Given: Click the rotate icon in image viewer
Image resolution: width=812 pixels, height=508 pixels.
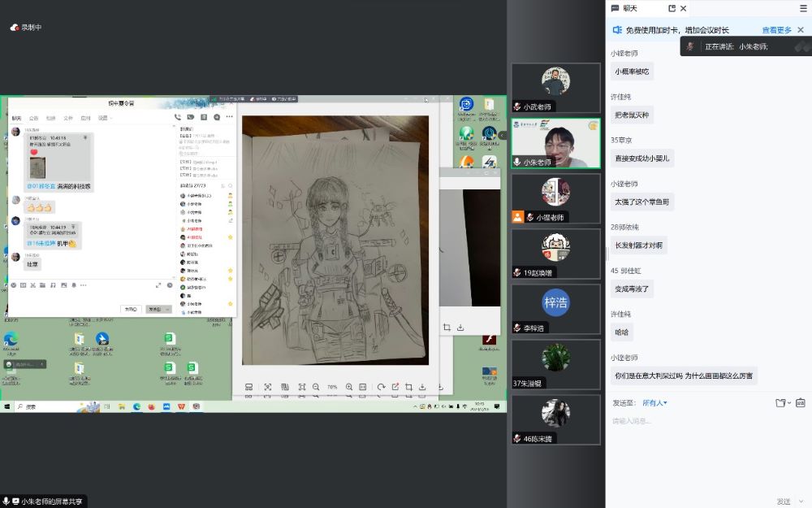Looking at the screenshot, I should pos(381,387).
